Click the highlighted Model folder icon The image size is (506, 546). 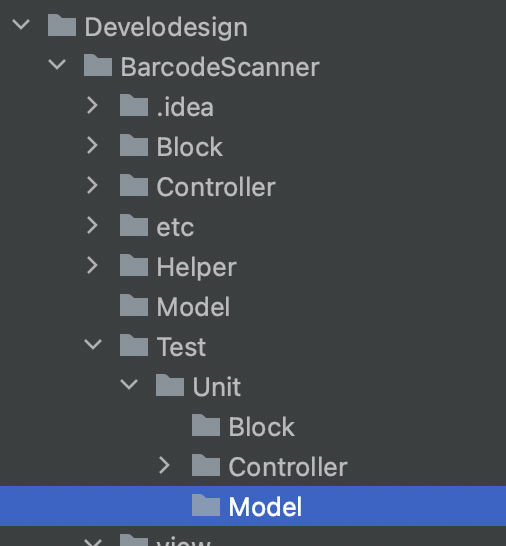pos(206,505)
